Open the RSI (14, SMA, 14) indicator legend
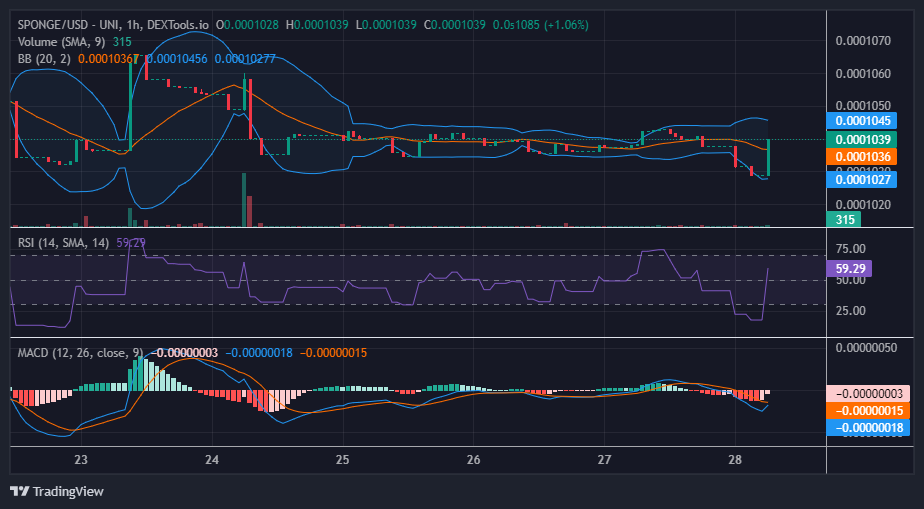Screen dimensions: 924x509 [x=64, y=243]
